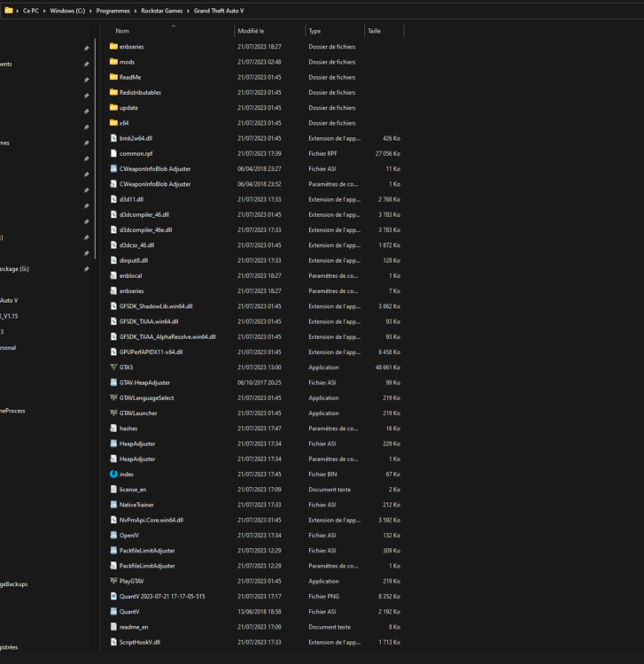Select the Redistributables folder icon
This screenshot has width=644, height=664.
tap(113, 92)
